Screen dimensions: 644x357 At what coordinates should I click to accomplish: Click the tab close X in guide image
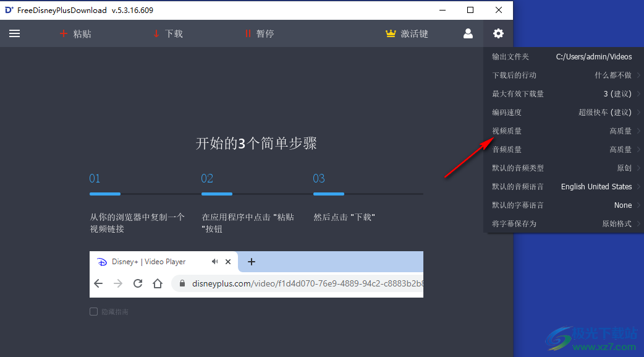click(x=228, y=262)
